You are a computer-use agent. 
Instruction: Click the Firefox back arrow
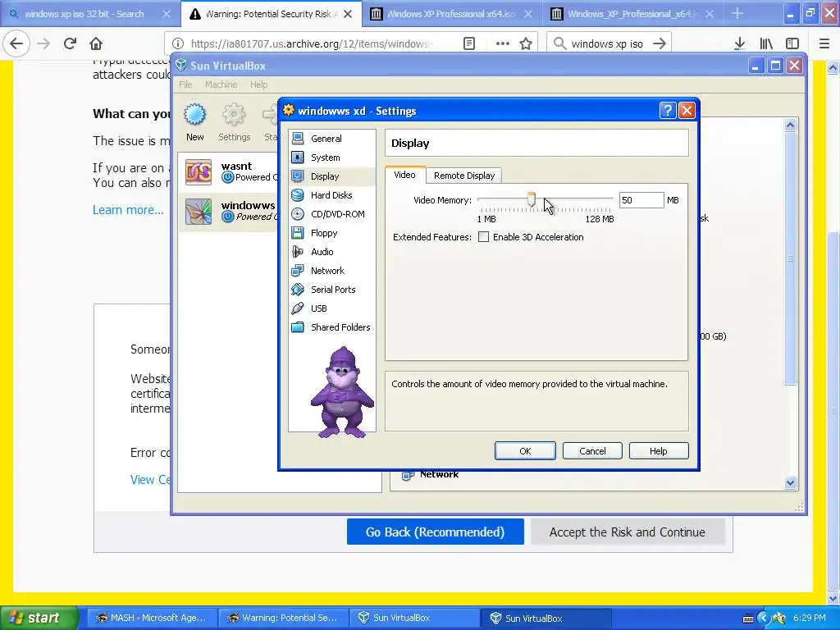[16, 43]
